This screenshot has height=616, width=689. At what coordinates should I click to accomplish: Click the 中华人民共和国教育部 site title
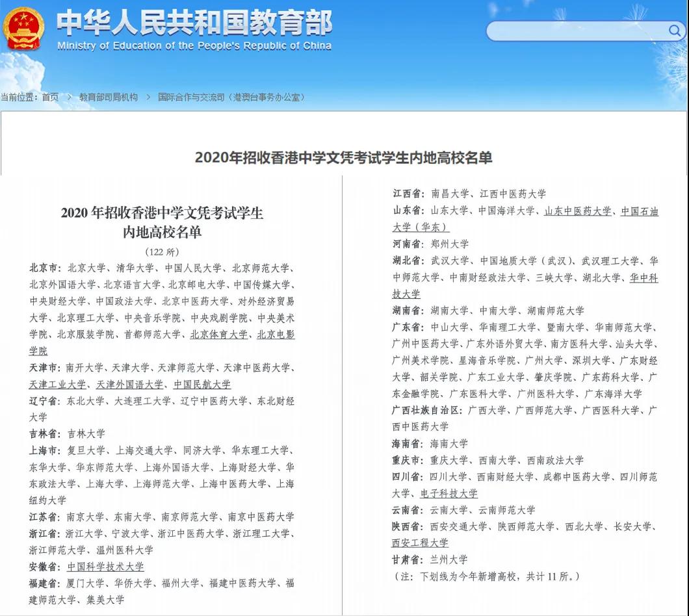click(x=194, y=22)
